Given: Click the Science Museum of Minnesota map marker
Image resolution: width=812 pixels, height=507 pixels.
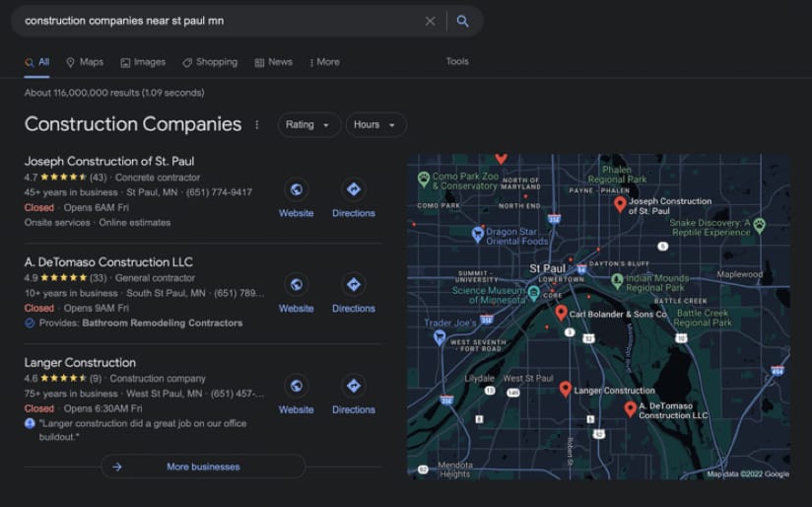Looking at the screenshot, I should click(x=533, y=293).
